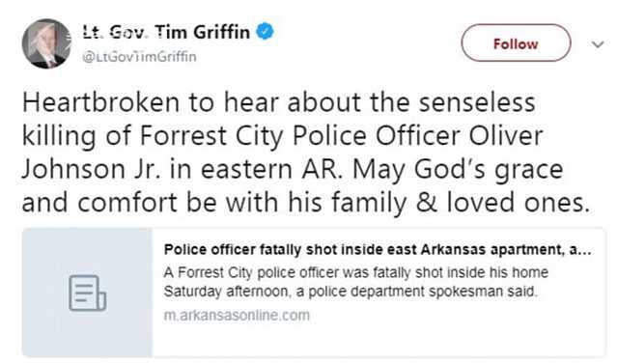Screen dimensions: 618x364
Task: Click the gray preview area of link card
Action: pos(88,293)
